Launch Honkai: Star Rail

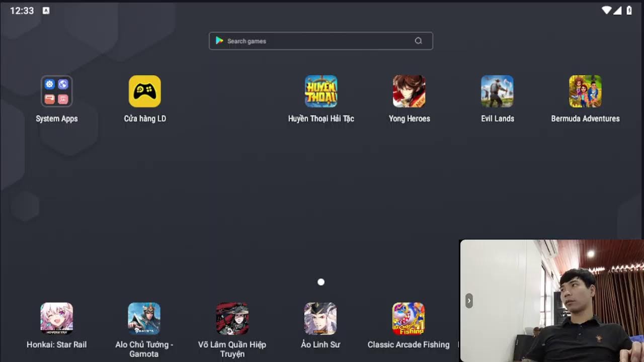click(56, 319)
